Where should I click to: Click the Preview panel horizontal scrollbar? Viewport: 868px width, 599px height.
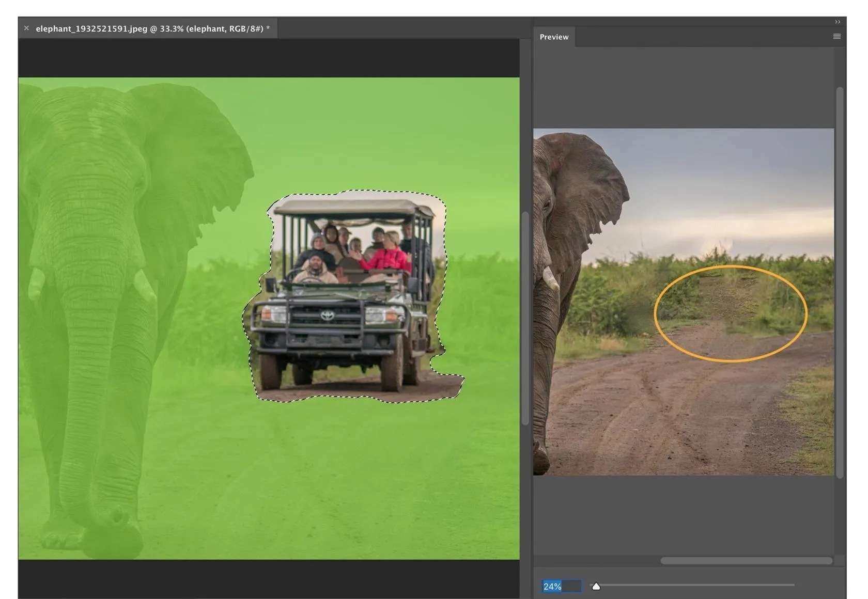click(x=746, y=561)
